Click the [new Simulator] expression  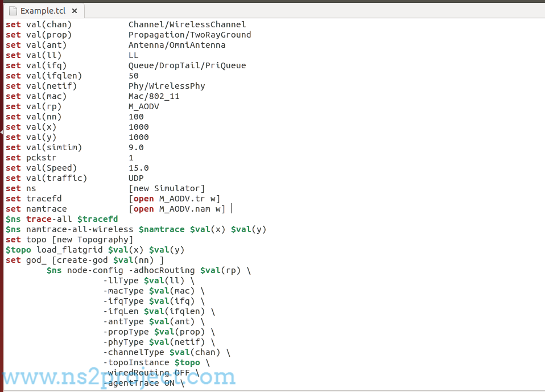(x=167, y=188)
